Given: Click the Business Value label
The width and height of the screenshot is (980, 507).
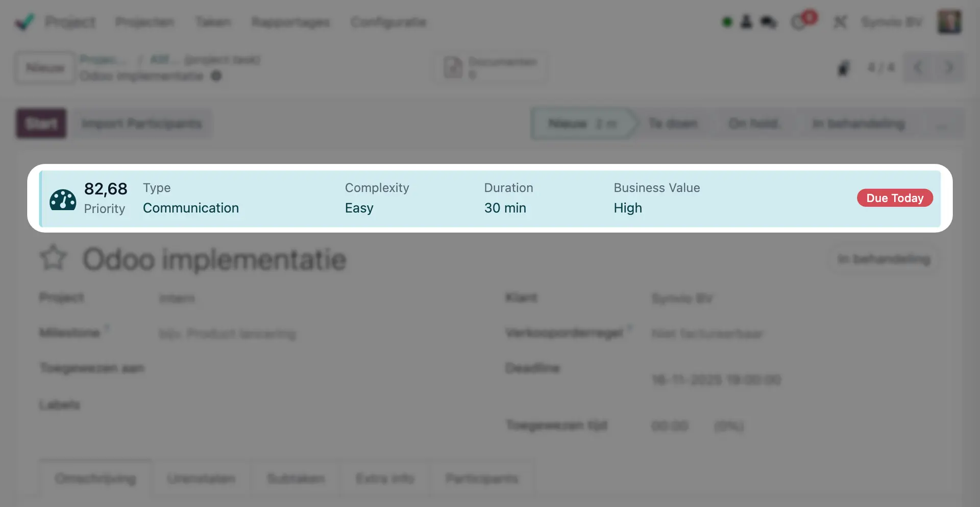Looking at the screenshot, I should pyautogui.click(x=657, y=188).
